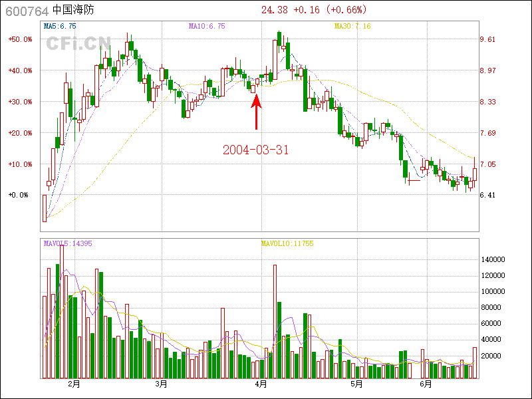The image size is (532, 399).
Task: Click the 24.38 +0.16 price quote
Action: 313,9
